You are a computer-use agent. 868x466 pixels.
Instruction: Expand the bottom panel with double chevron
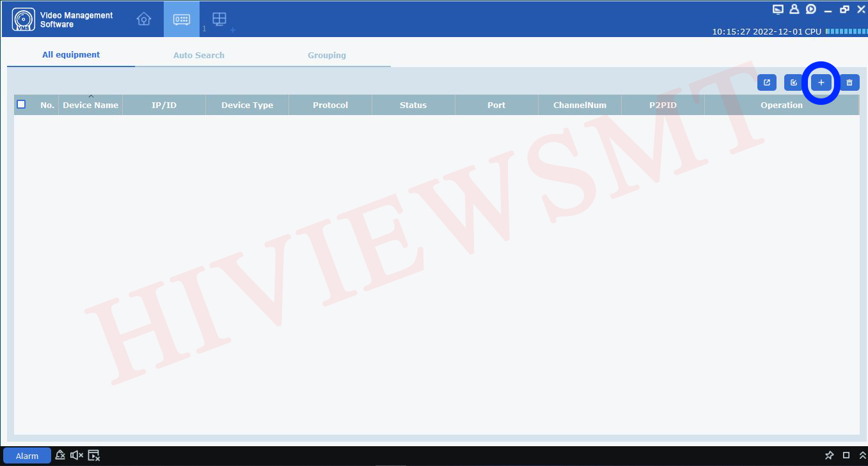coord(862,455)
